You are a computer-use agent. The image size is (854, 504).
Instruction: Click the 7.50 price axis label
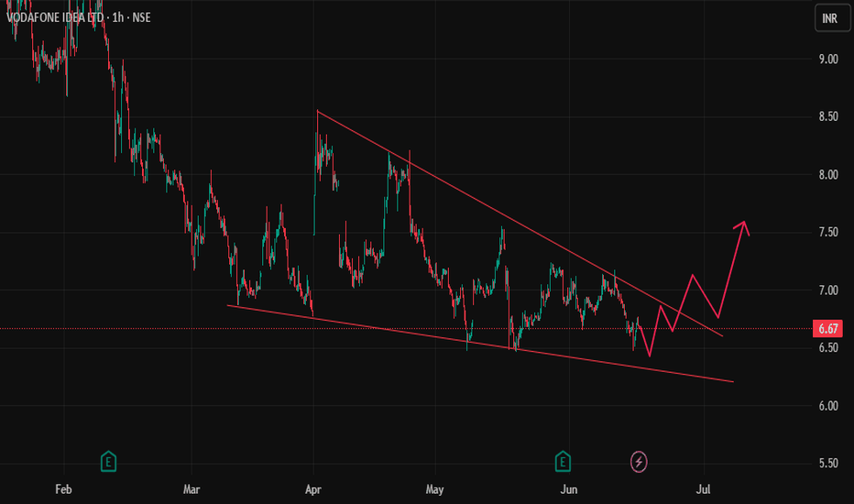coord(827,232)
